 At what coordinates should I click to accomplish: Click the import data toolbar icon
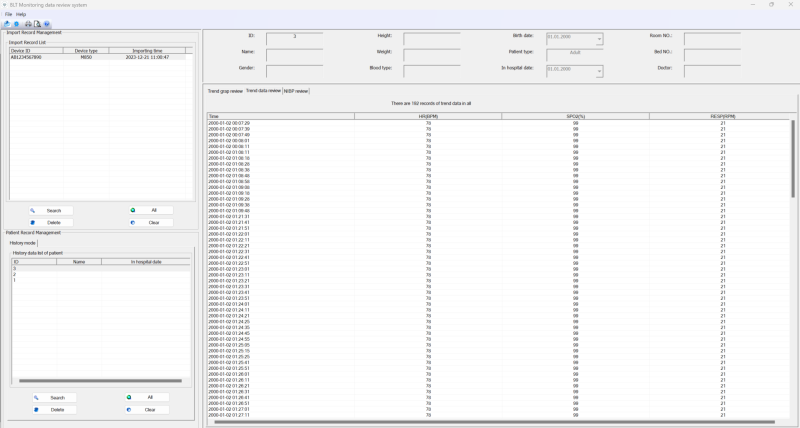7,24
